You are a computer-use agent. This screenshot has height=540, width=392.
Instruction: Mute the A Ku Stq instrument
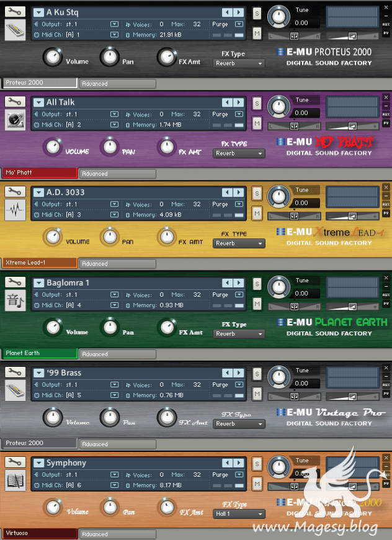tap(257, 34)
